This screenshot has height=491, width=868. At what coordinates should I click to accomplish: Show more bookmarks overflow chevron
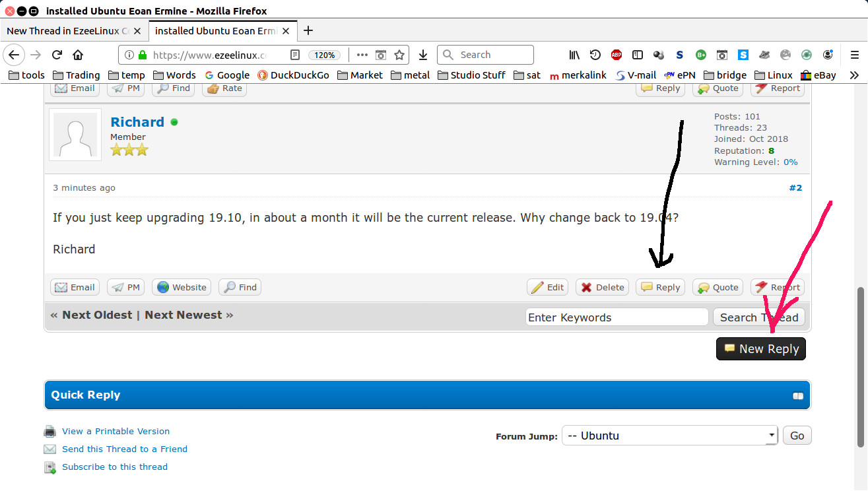[x=854, y=75]
